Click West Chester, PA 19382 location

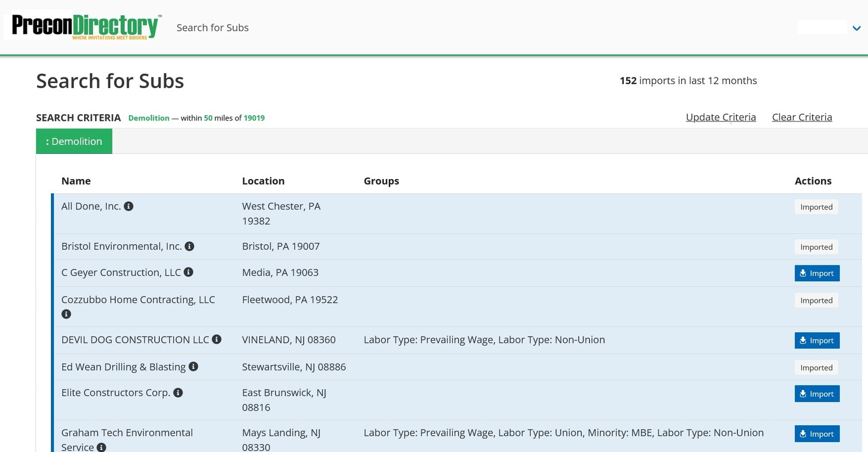tap(281, 214)
